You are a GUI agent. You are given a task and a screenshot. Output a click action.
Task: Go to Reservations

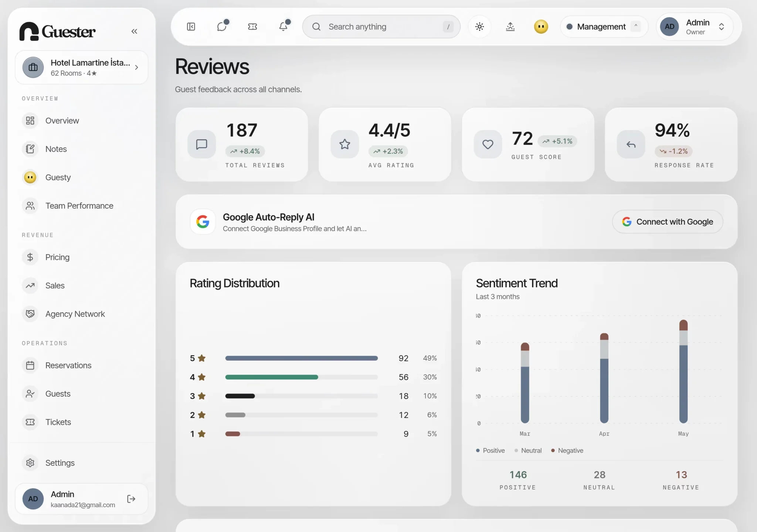81,365
